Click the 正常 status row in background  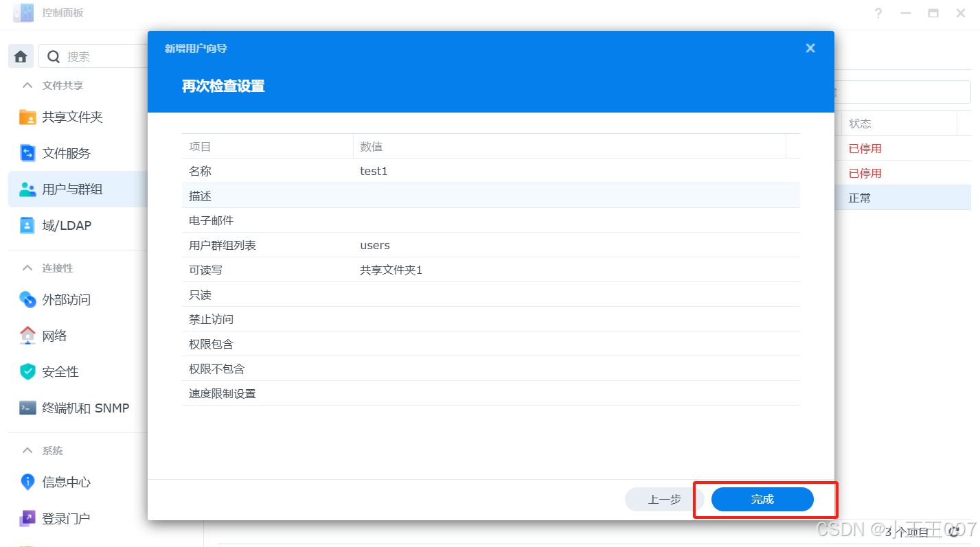903,198
